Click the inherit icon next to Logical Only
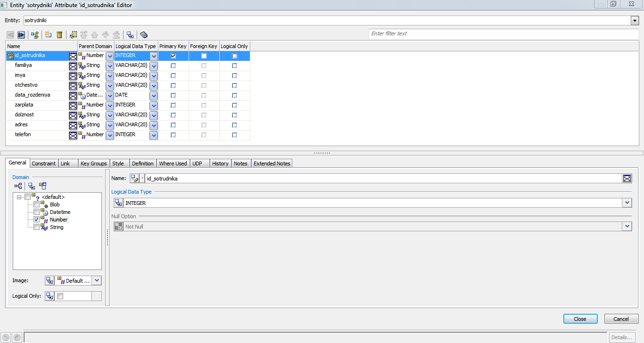Screen dimensions: 644x343 coord(50,296)
